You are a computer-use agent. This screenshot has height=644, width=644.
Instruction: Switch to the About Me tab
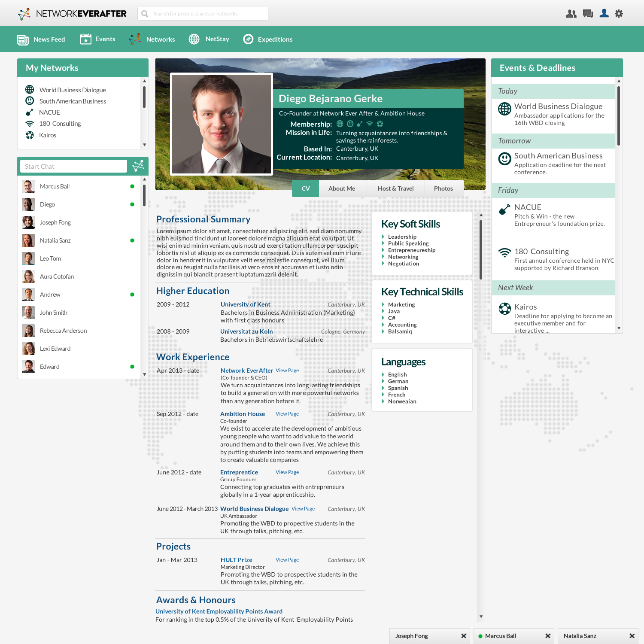(342, 188)
